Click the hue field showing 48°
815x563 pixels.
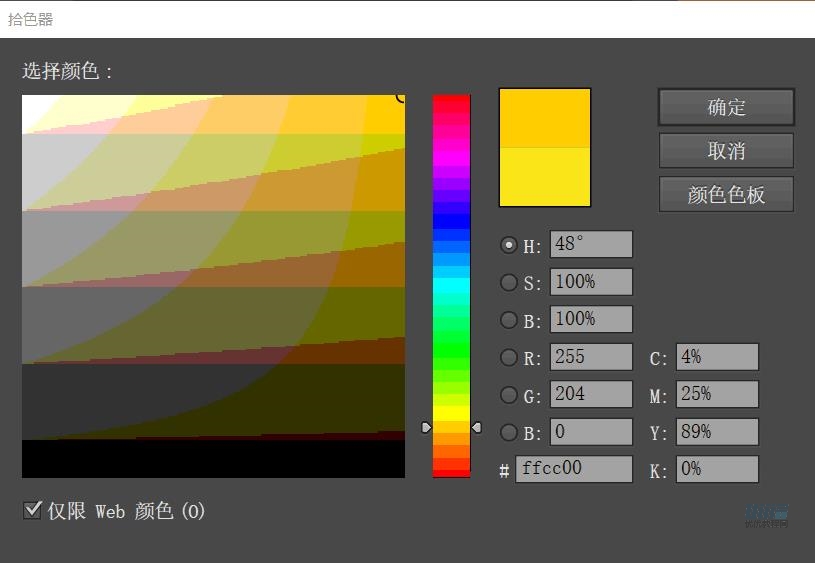tap(590, 245)
